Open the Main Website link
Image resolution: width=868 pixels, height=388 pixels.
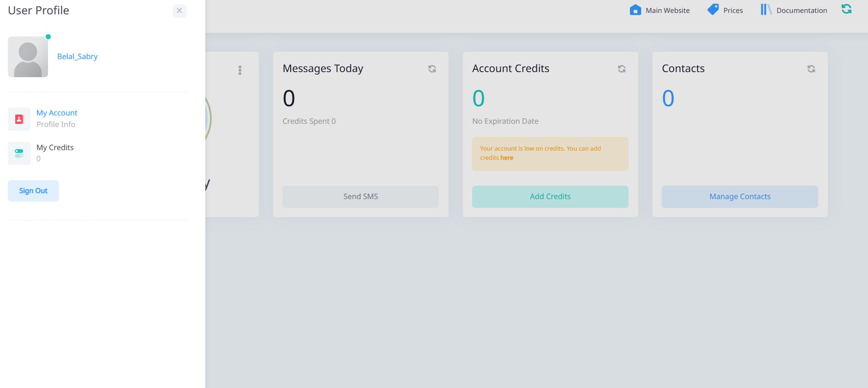[x=667, y=10]
